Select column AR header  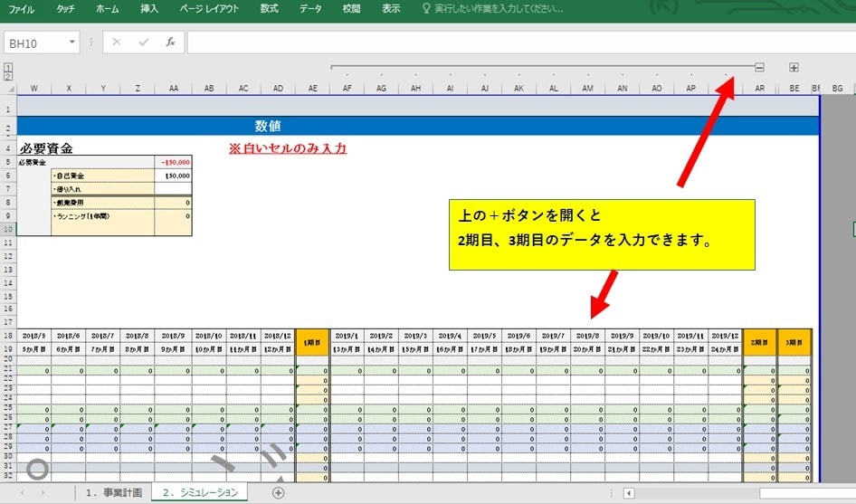(x=759, y=89)
